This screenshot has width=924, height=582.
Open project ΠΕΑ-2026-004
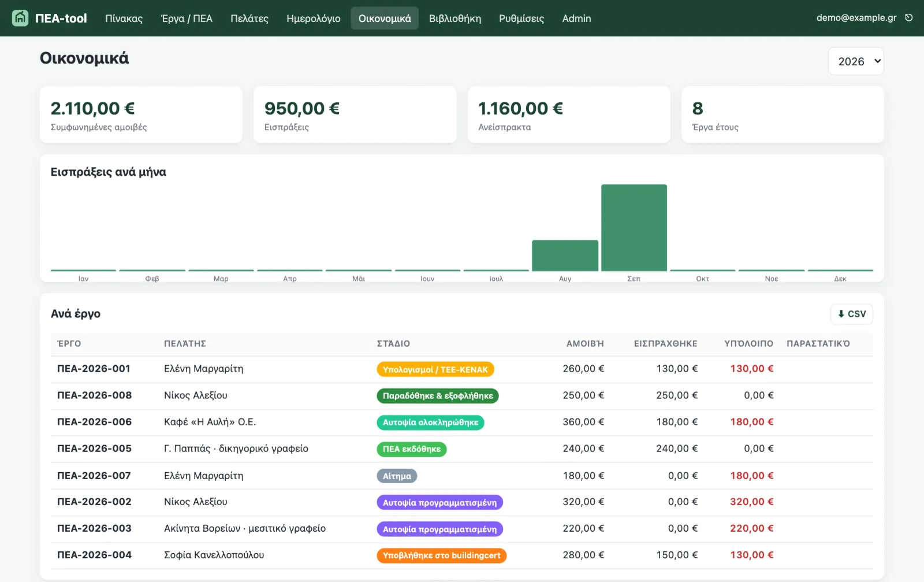[94, 555]
